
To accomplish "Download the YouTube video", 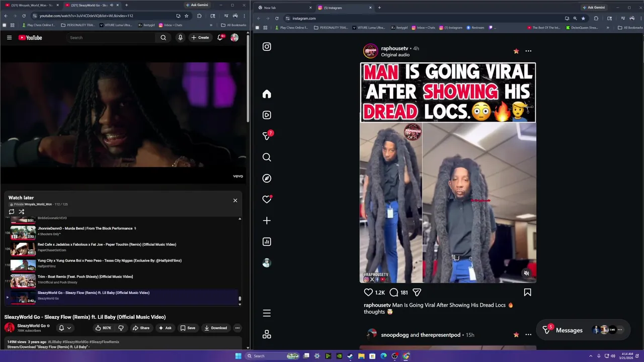I will point(215,328).
